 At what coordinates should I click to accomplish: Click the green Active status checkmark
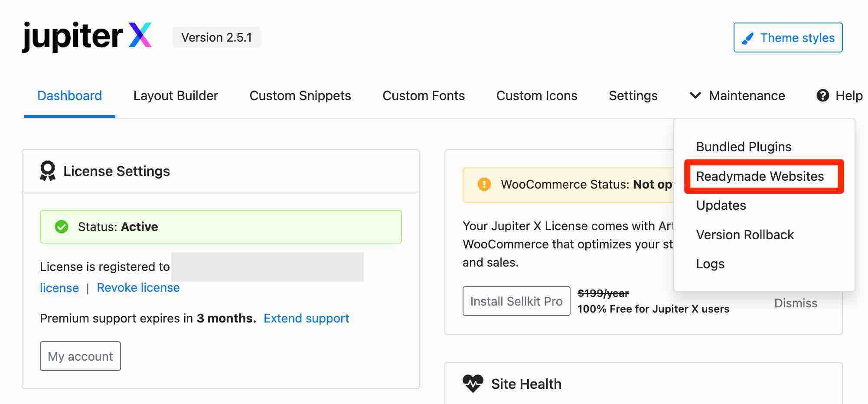62,226
